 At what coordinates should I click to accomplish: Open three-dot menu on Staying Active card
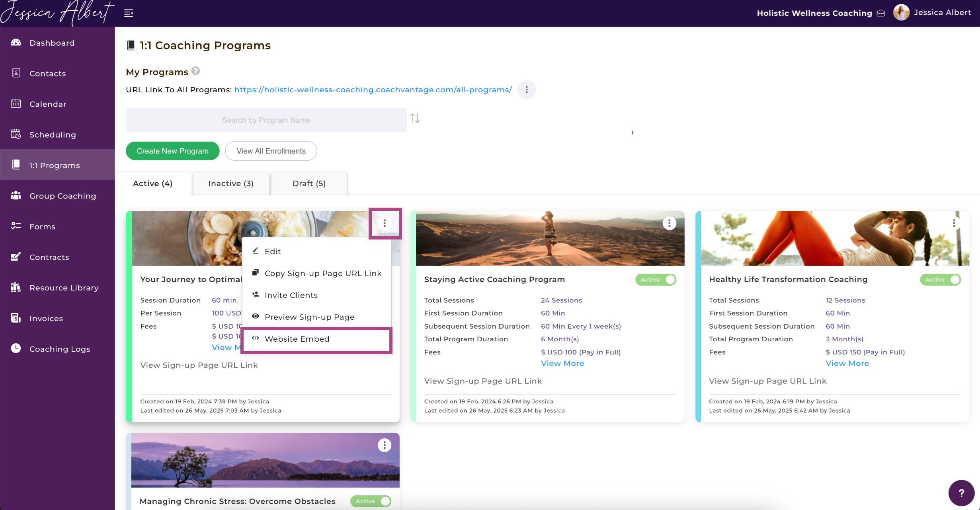(669, 224)
